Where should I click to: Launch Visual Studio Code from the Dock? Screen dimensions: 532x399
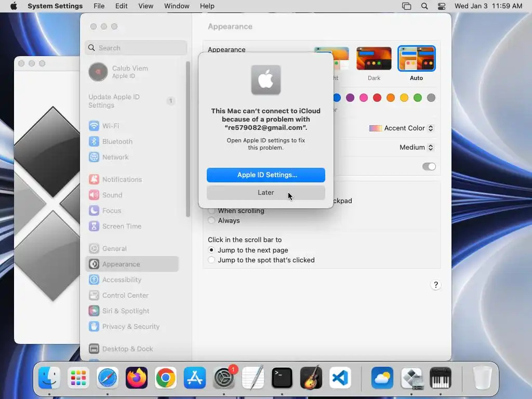tap(340, 378)
